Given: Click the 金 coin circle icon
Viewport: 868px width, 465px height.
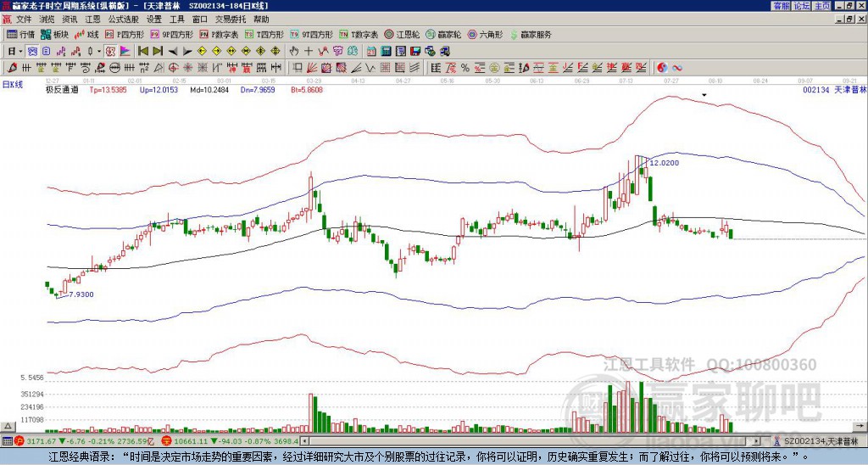Looking at the screenshot, I should (x=494, y=68).
